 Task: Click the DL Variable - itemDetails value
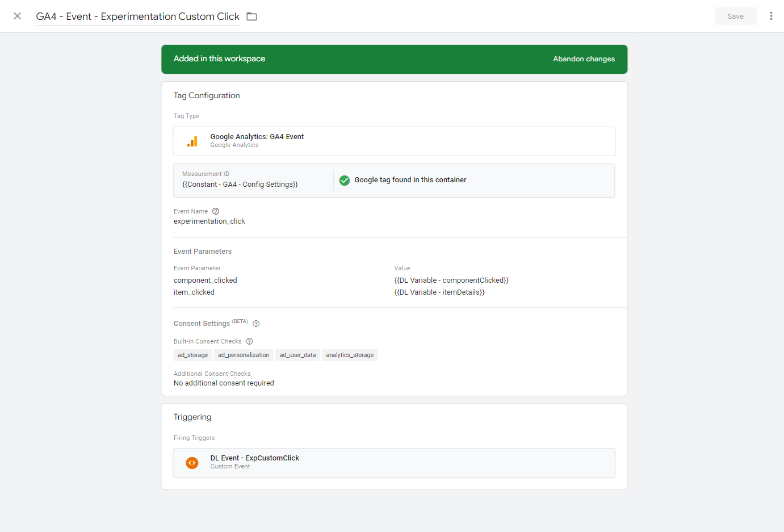[439, 292]
